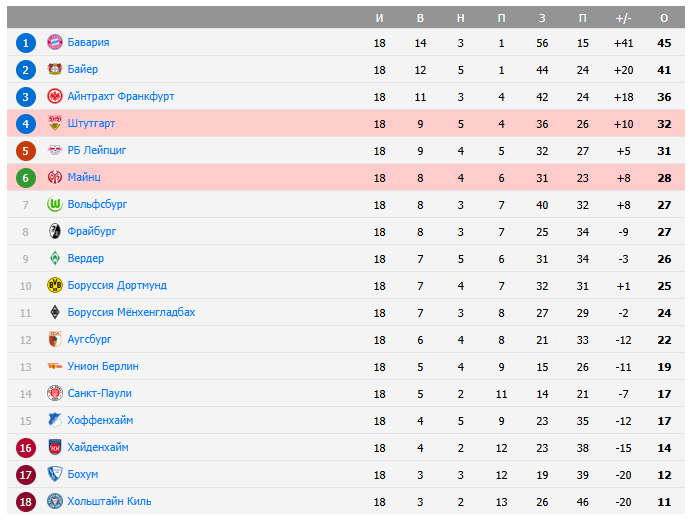Click the Borussia Dortmund yellow logo

(55, 286)
